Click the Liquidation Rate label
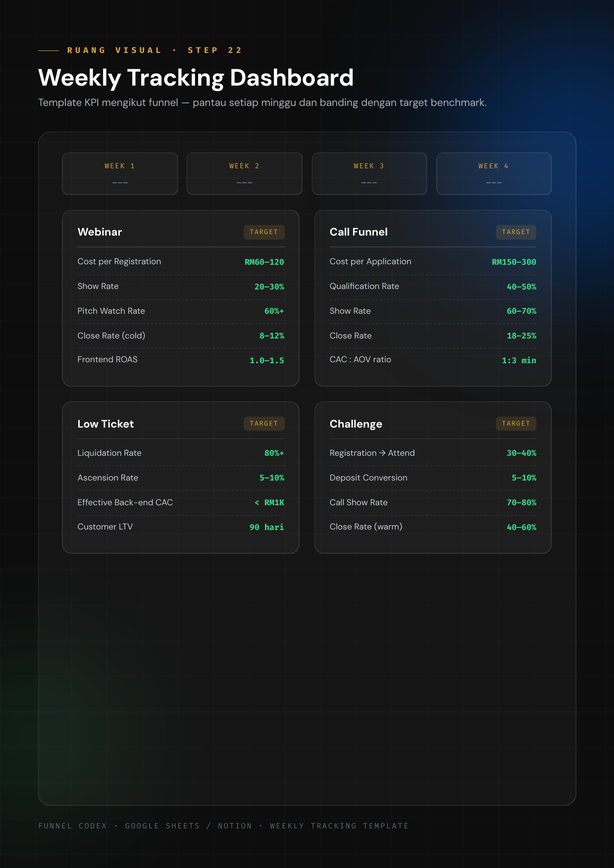614x868 pixels. (x=109, y=453)
